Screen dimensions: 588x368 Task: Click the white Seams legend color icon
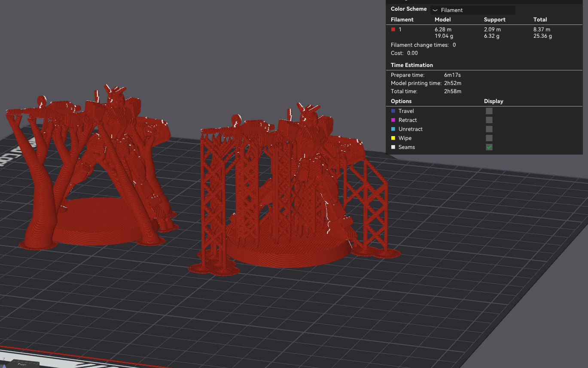(x=393, y=147)
